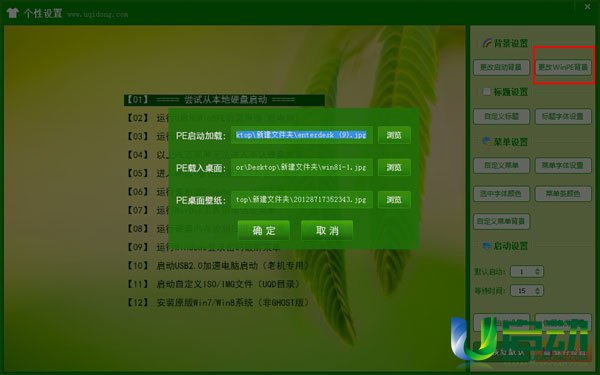Click the 菜单设置 section icon
The height and width of the screenshot is (375, 600).
[x=486, y=141]
